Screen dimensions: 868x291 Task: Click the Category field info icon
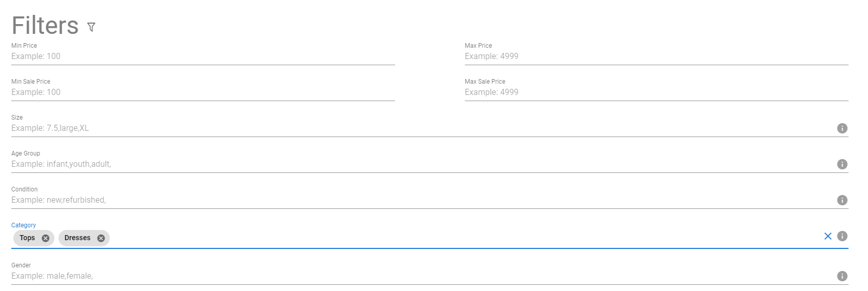(842, 236)
